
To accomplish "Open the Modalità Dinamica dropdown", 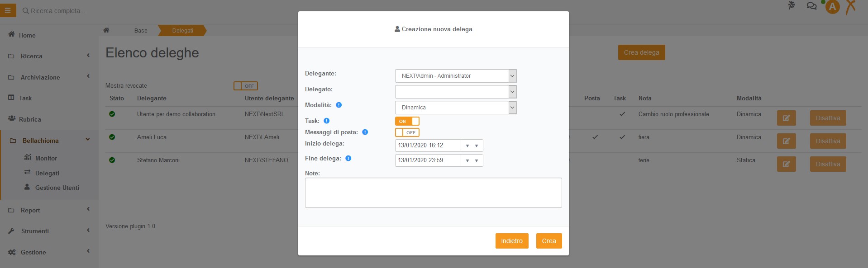I will [x=456, y=108].
